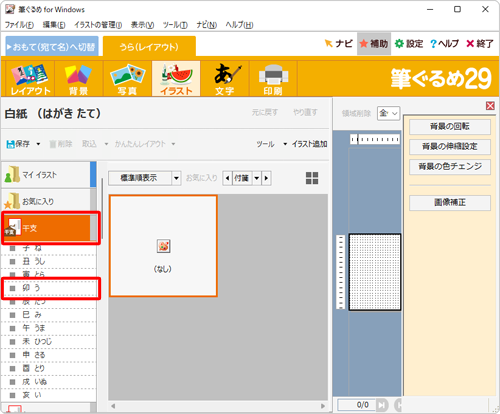Switch to thumbnail grid view
The image size is (500, 414).
tap(312, 178)
